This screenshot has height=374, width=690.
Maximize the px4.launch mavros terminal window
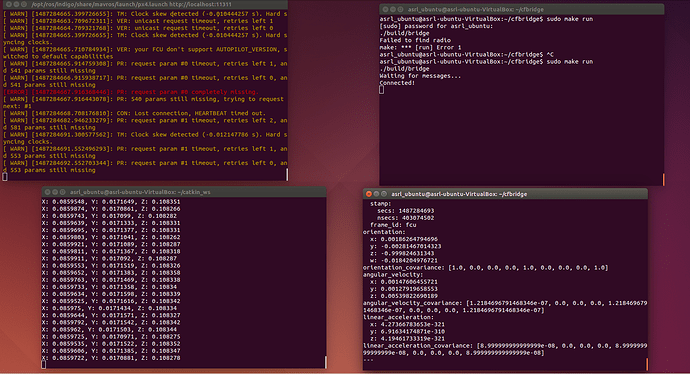[24, 4]
